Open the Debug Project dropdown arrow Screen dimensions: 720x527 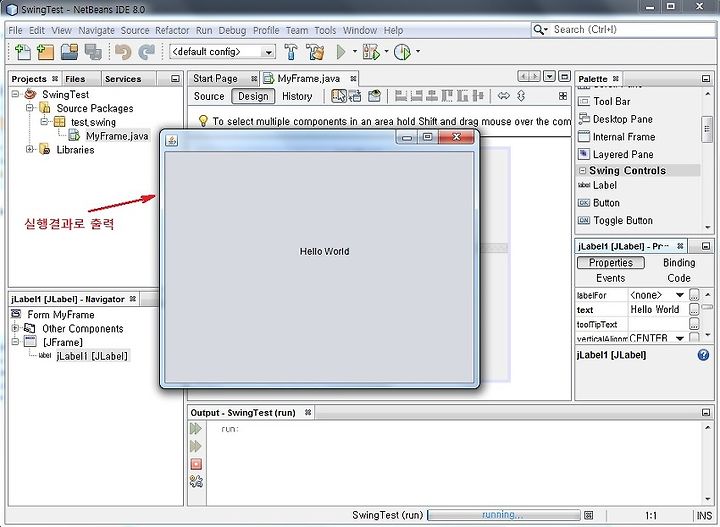(386, 51)
